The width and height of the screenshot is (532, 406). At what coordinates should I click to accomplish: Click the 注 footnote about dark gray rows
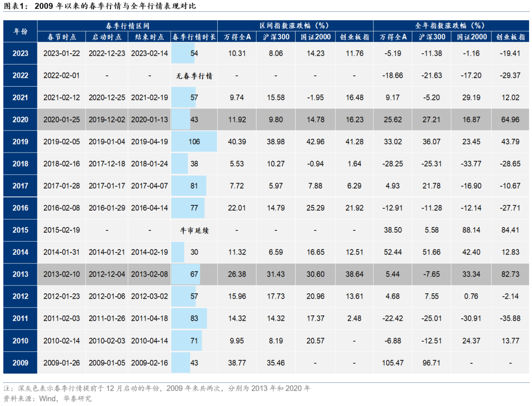(157, 388)
